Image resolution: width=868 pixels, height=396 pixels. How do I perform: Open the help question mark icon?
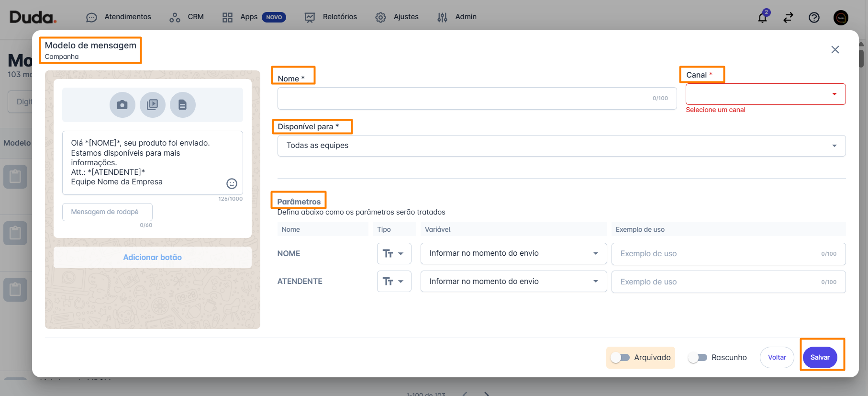814,17
